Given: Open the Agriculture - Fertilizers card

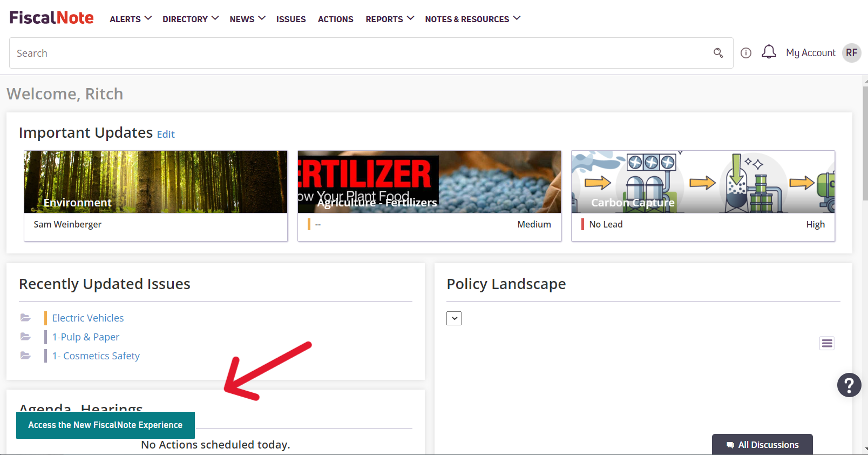Looking at the screenshot, I should click(x=429, y=196).
